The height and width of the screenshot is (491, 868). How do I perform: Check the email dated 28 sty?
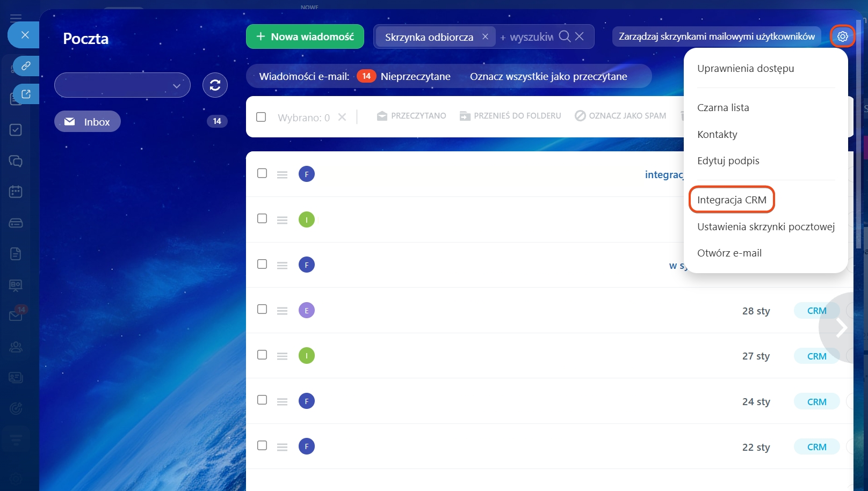[262, 309]
